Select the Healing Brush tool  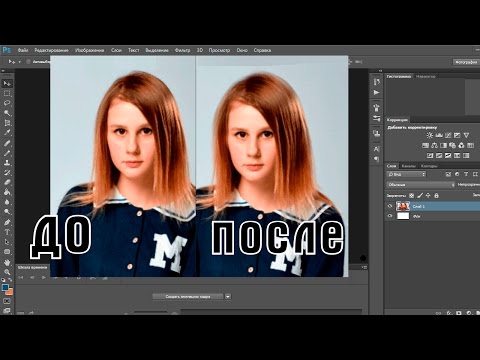(7, 143)
